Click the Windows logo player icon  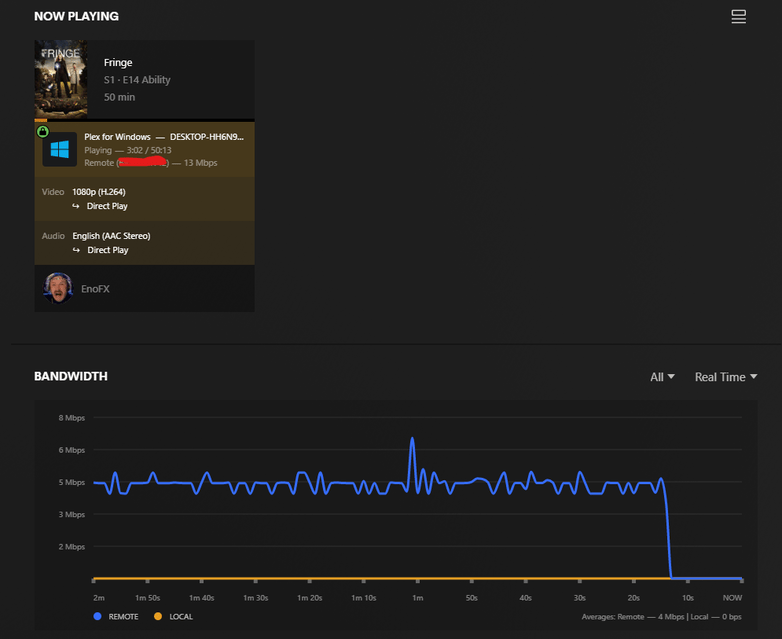click(x=60, y=149)
